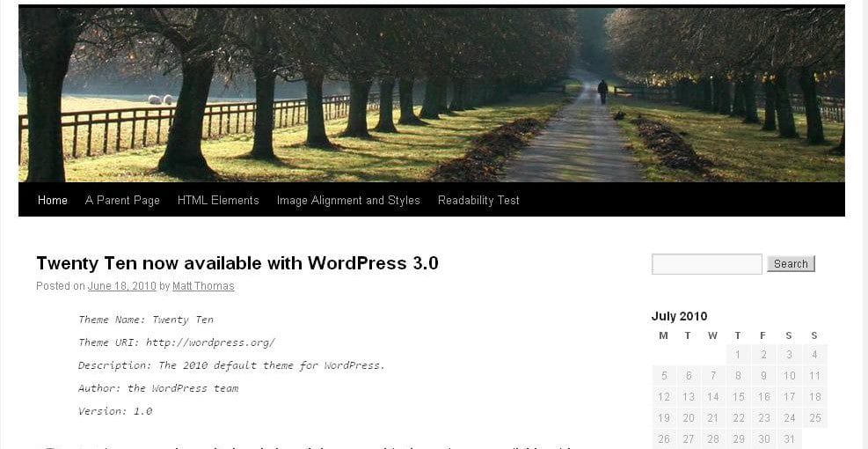Open the Home menu item
The width and height of the screenshot is (868, 449).
(x=53, y=200)
